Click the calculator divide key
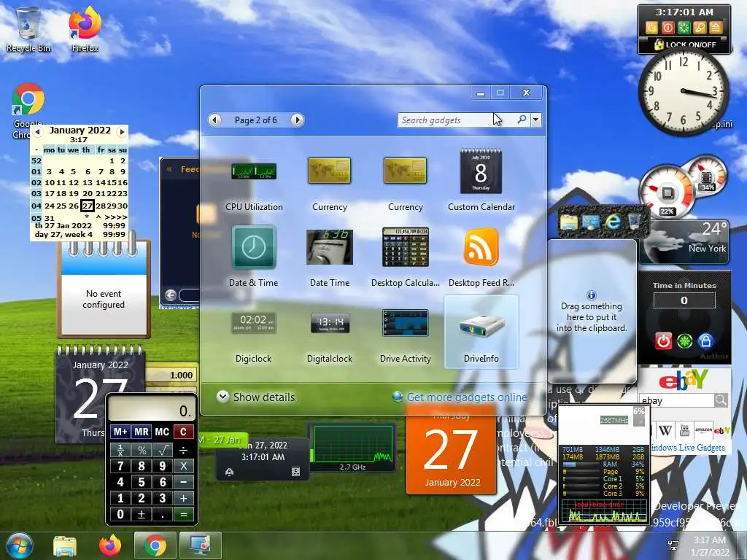This screenshot has height=560, width=747. 183,449
